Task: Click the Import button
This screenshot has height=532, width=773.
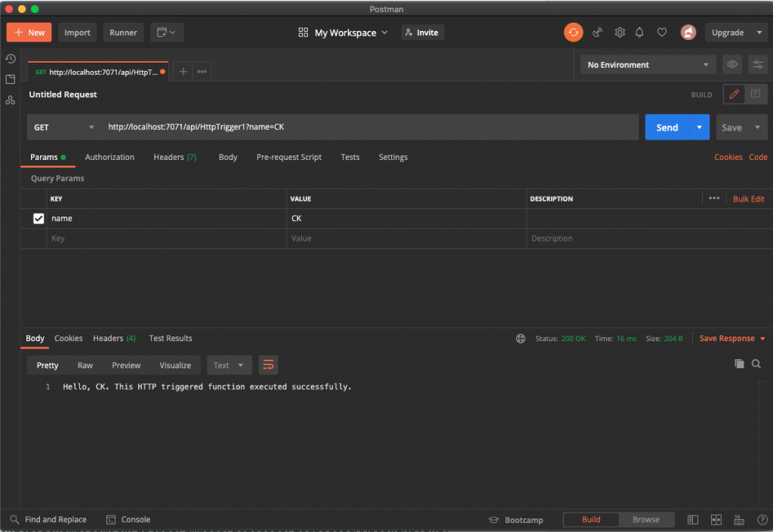Action: (x=78, y=32)
